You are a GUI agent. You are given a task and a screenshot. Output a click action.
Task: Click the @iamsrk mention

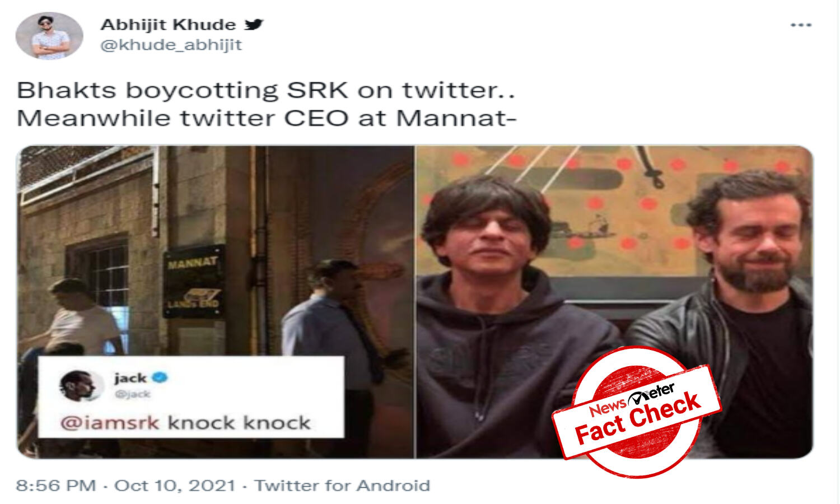[110, 423]
